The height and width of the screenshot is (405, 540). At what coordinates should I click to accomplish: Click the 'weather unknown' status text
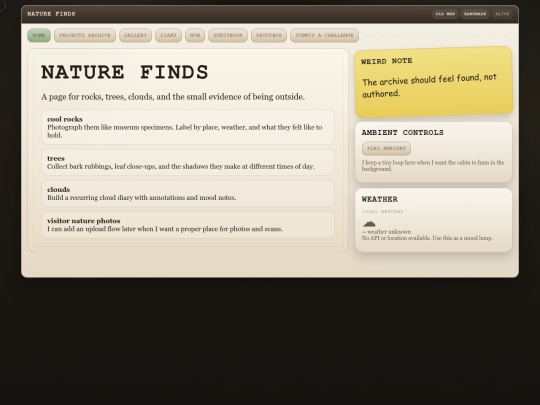[x=386, y=232]
